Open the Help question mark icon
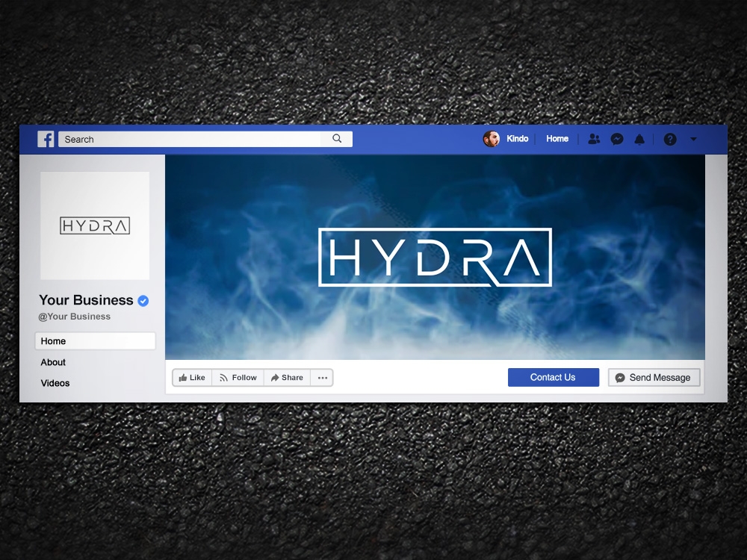The height and width of the screenshot is (560, 747). tap(670, 139)
